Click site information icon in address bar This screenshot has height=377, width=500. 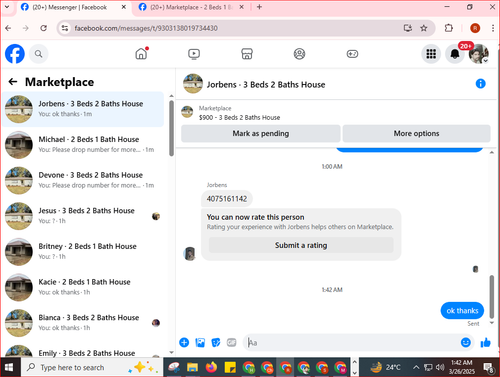(x=65, y=28)
